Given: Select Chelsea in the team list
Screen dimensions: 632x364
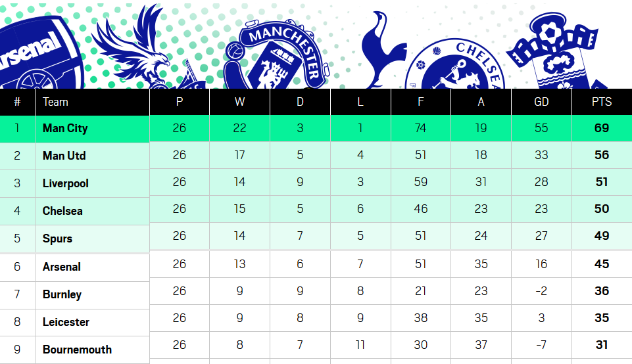Looking at the screenshot, I should [62, 211].
